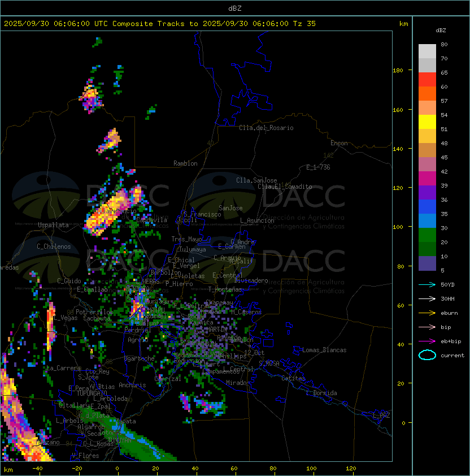Screen dimensions: 470x476
Task: Pick the light gray top swatch in dBZ scale
Action: (x=427, y=51)
